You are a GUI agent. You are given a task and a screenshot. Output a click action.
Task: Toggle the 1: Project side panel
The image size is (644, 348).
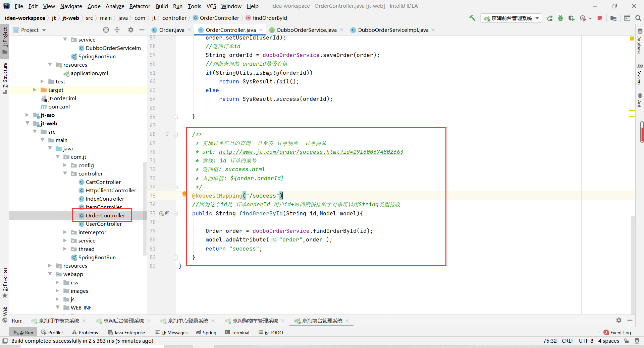tap(5, 40)
